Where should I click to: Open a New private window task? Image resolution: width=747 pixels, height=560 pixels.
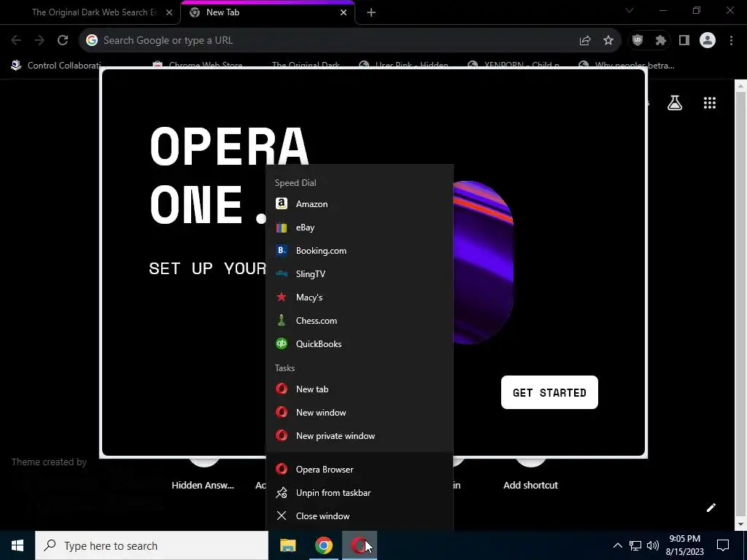[359, 436]
